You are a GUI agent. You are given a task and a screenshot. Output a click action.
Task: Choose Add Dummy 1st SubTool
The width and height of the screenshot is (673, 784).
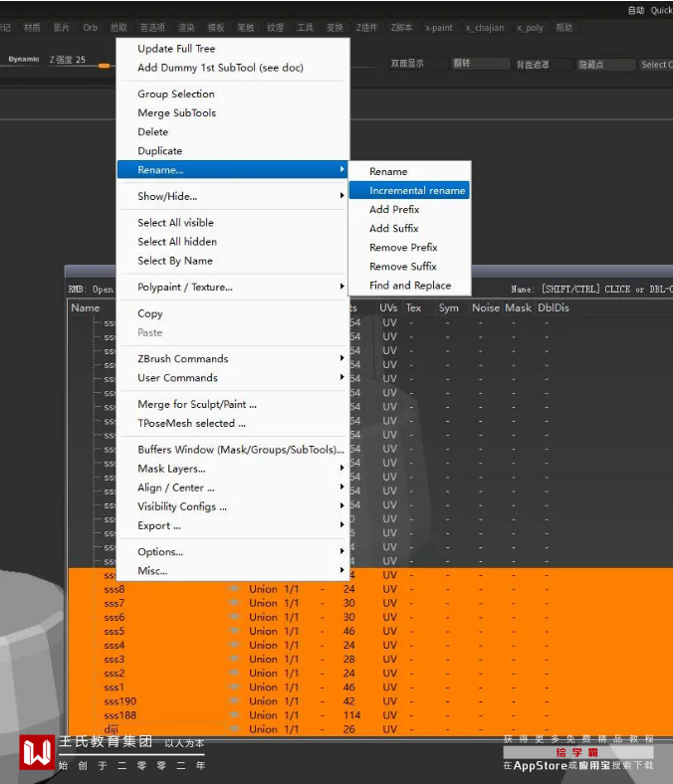click(232, 68)
